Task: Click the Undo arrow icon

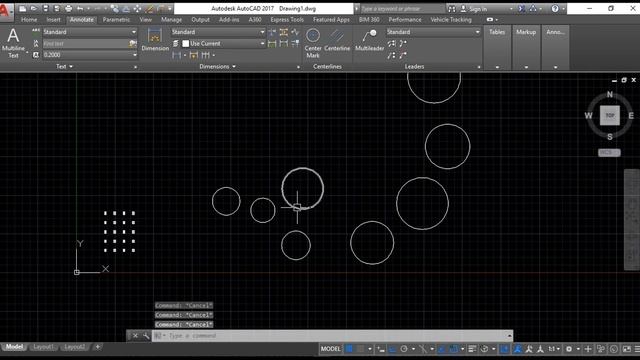Action: pyautogui.click(x=80, y=8)
